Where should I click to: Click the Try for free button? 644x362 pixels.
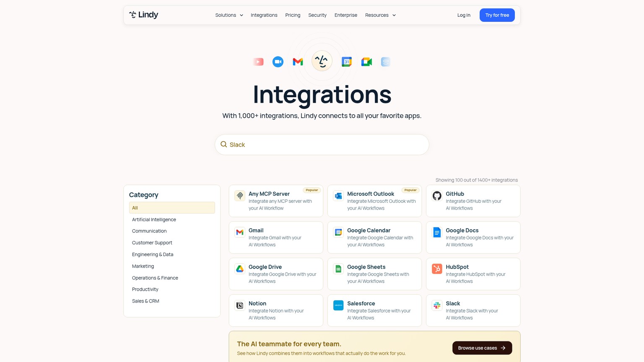click(497, 15)
